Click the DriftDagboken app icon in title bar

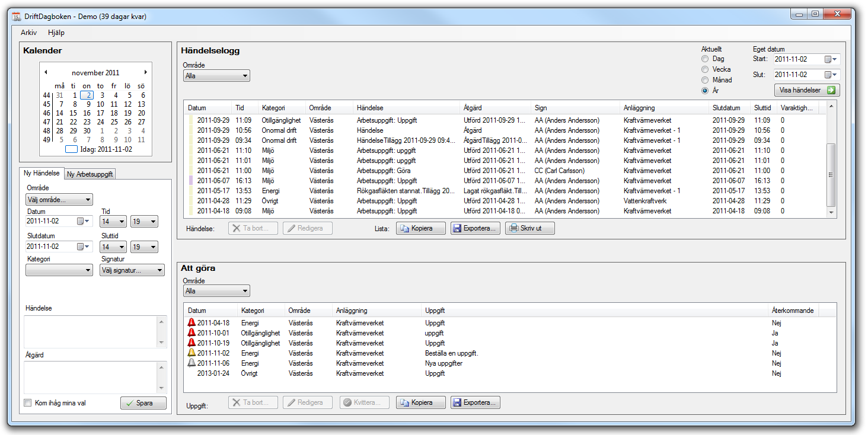click(x=17, y=16)
